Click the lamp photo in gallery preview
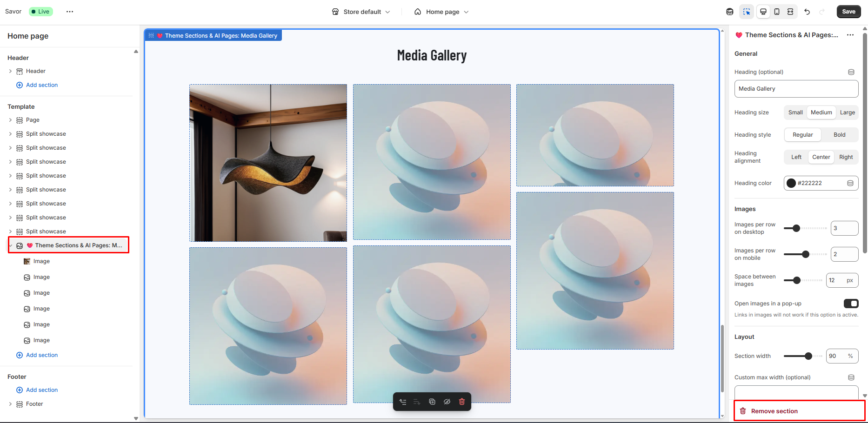868x423 pixels. pyautogui.click(x=268, y=163)
